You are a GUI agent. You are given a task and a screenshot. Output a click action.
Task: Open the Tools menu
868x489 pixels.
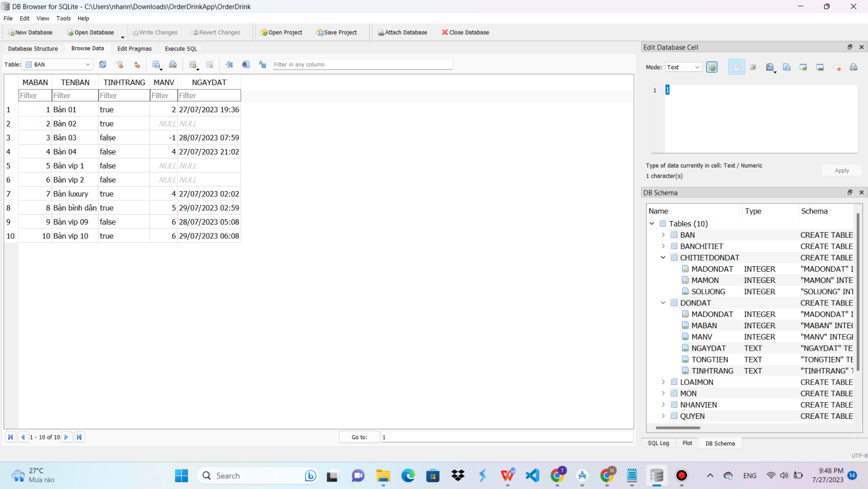tap(63, 19)
